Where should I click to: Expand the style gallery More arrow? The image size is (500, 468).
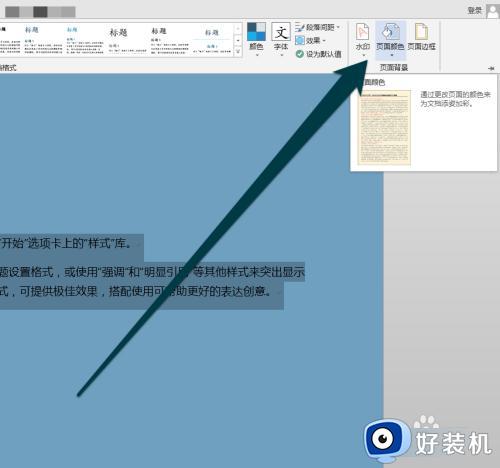tap(238, 52)
